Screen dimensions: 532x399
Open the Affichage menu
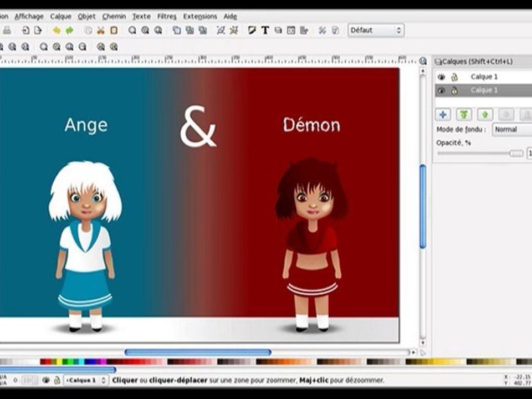(x=29, y=16)
